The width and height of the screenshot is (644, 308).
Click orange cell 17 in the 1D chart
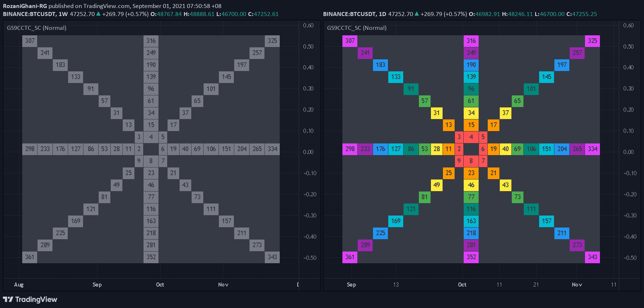(493, 125)
